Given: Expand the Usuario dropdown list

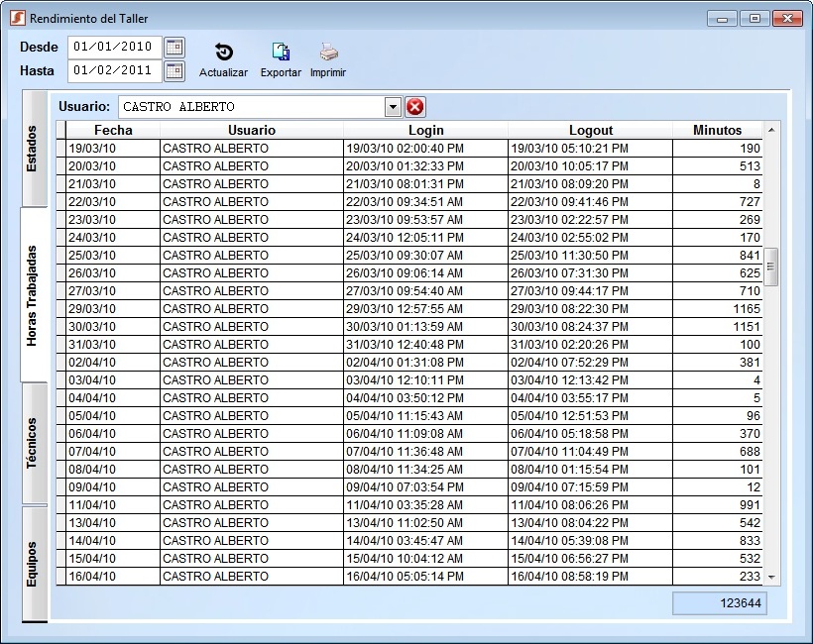Looking at the screenshot, I should 393,107.
